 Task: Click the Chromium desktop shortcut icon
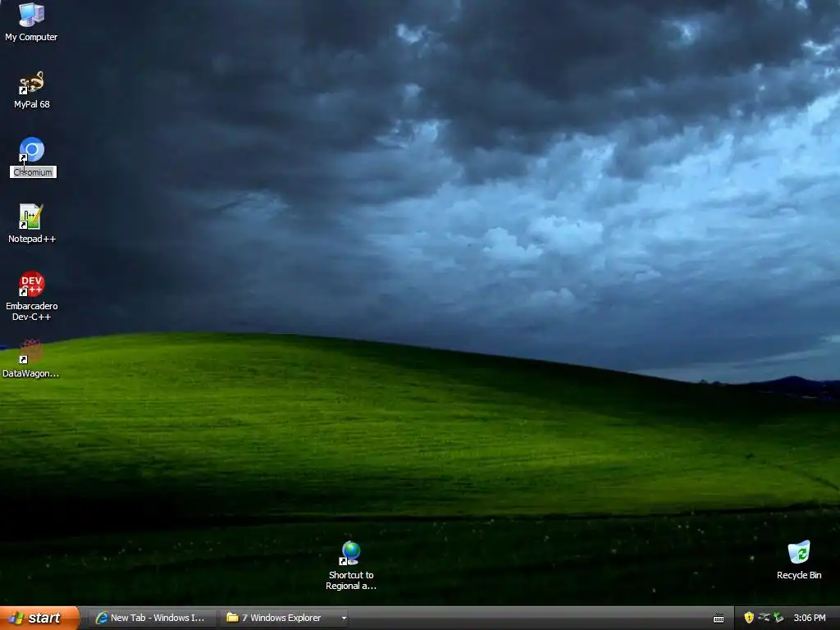(32, 150)
